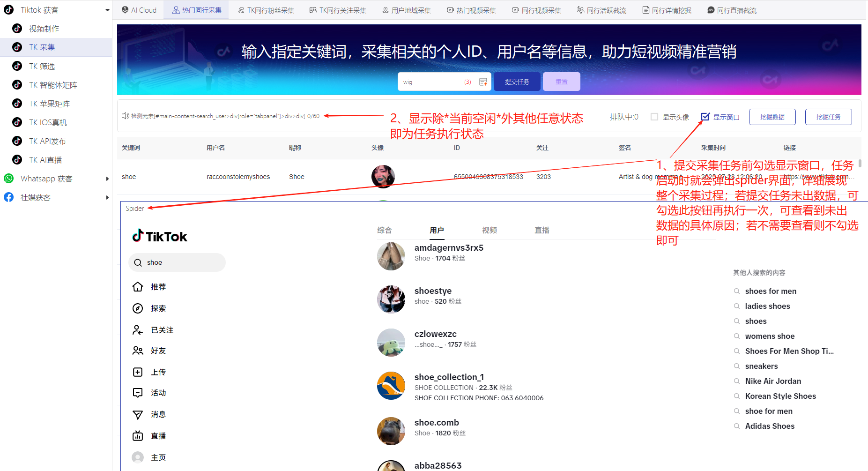Click the 消息 messages icon
This screenshot has height=471, width=868.
pyautogui.click(x=138, y=414)
